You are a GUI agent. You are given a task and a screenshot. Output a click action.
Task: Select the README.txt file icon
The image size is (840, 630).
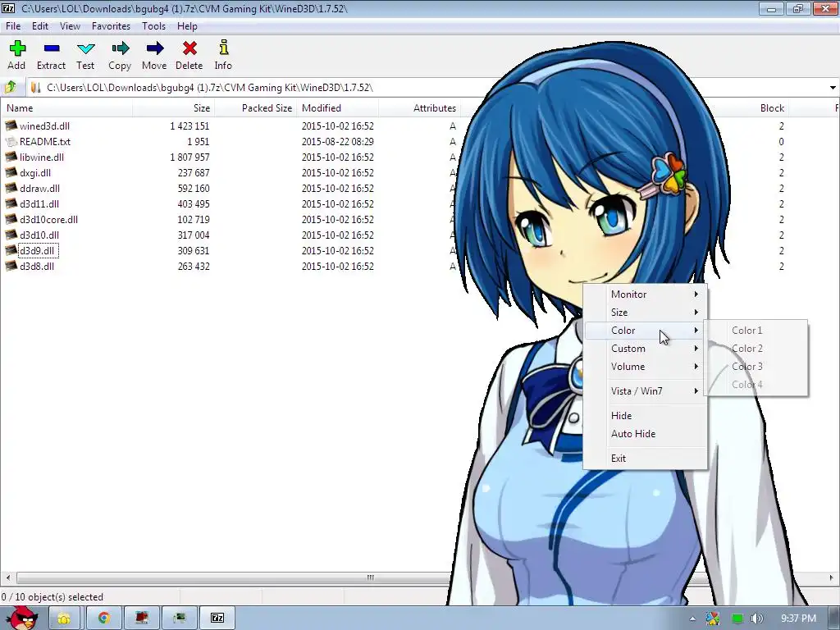point(11,141)
